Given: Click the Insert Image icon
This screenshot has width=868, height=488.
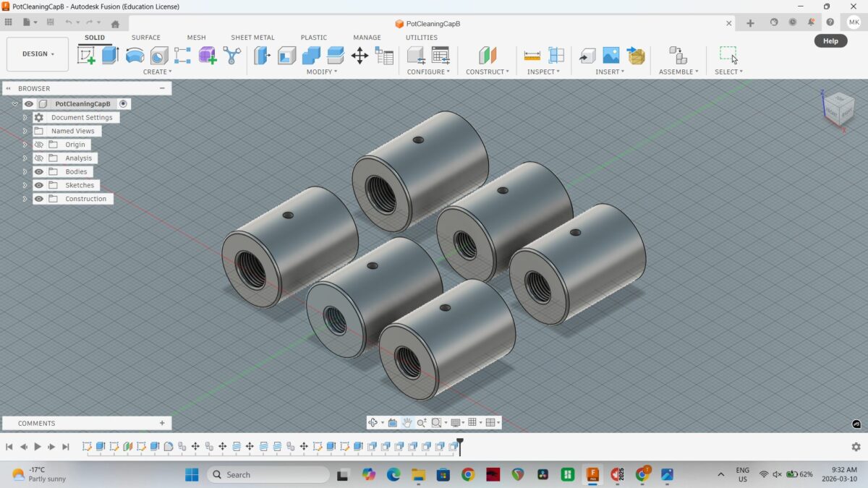Looking at the screenshot, I should (611, 56).
